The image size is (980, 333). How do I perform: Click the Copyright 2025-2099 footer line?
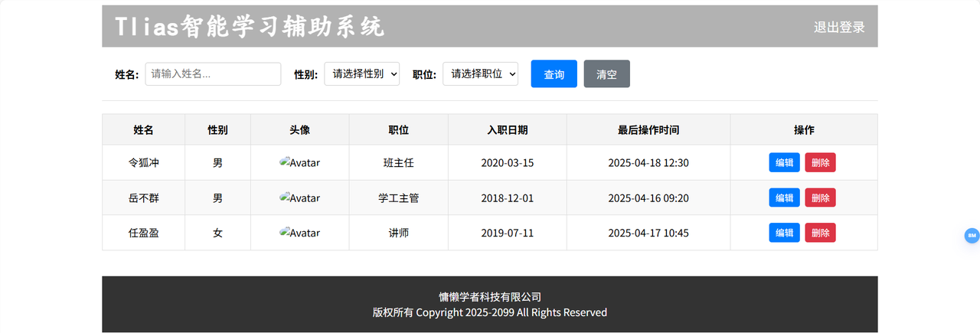tap(490, 312)
